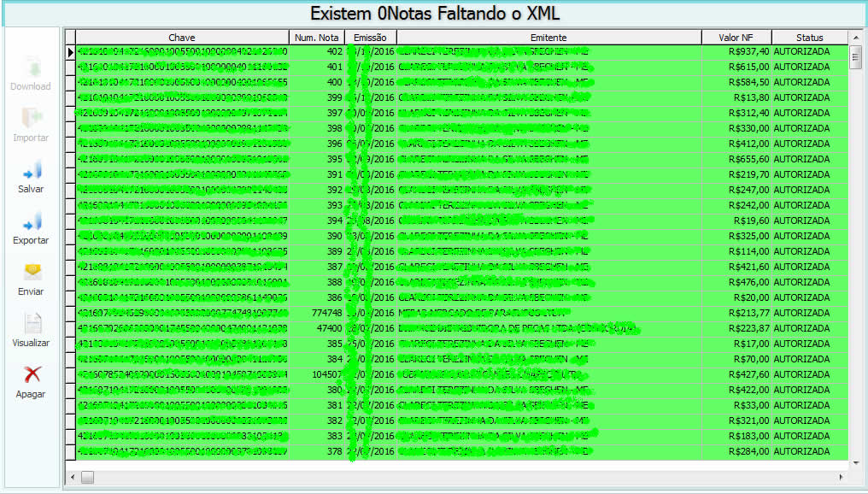Click the vertical scrollbar down arrow
Image resolution: width=868 pixels, height=494 pixels.
855,462
